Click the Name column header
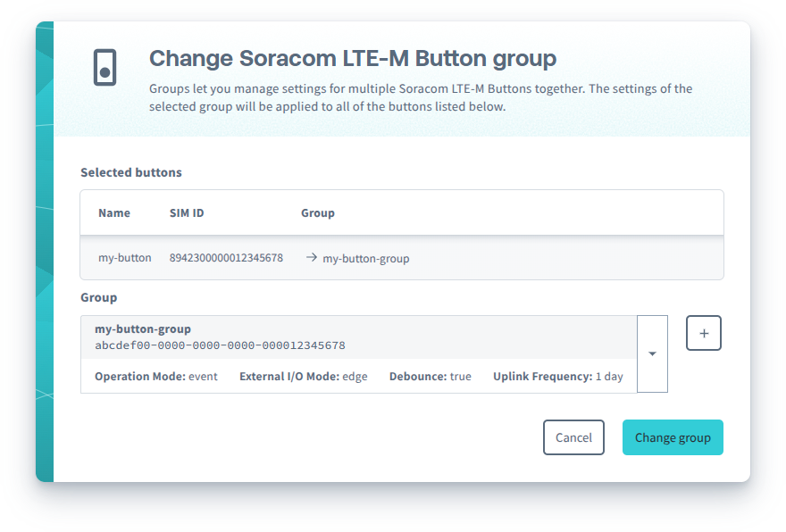The height and width of the screenshot is (532, 786). tap(114, 212)
